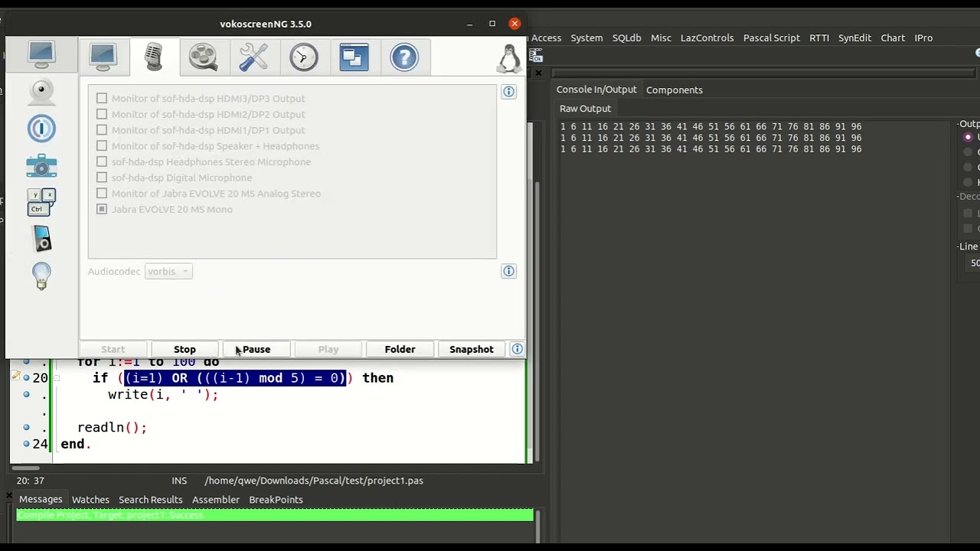The width and height of the screenshot is (980, 551).
Task: Stop the recording
Action: tap(185, 349)
